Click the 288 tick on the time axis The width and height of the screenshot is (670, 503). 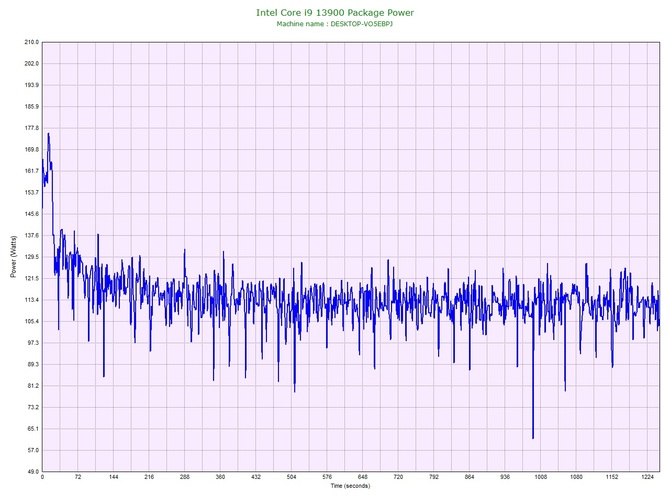(185, 477)
